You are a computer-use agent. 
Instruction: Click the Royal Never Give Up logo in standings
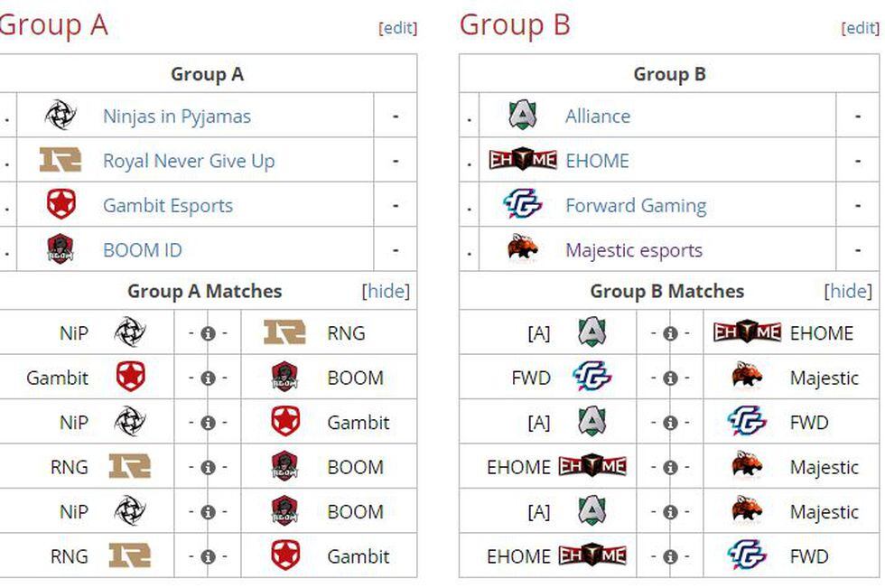tap(61, 160)
